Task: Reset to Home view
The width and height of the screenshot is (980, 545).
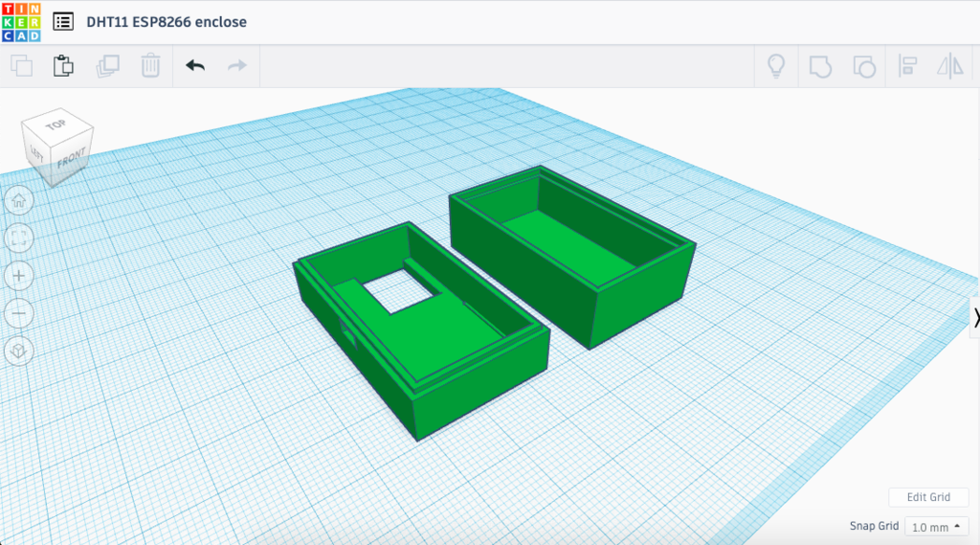Action: 19,201
